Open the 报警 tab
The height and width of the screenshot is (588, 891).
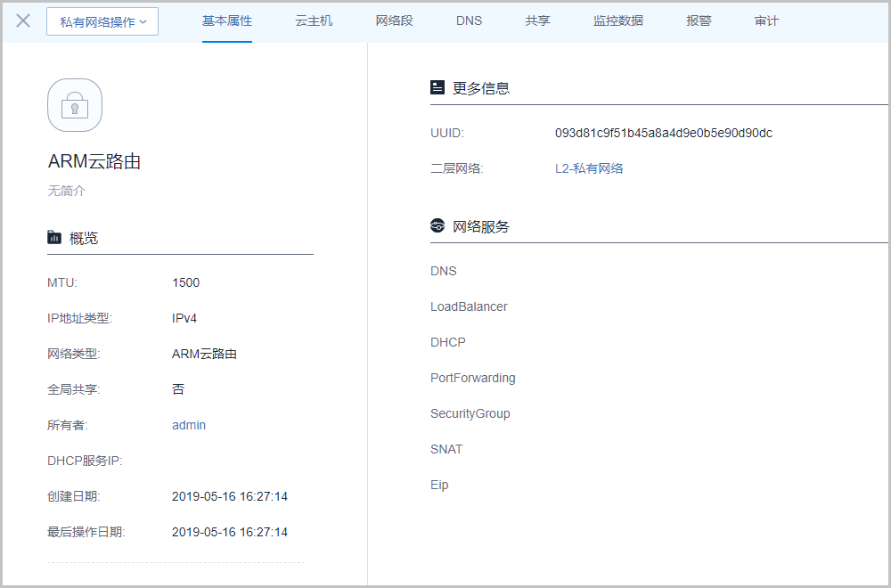click(699, 20)
